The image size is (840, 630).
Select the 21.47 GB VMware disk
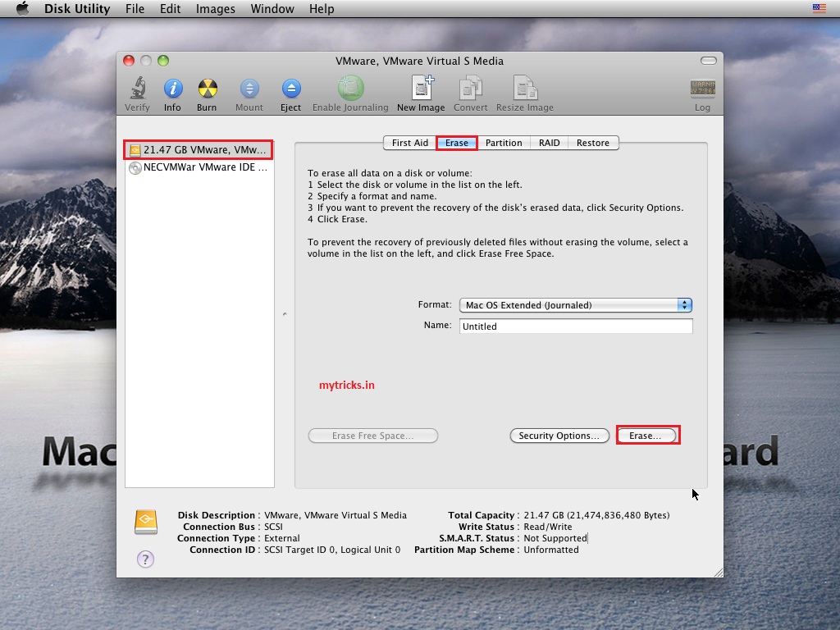tap(199, 150)
